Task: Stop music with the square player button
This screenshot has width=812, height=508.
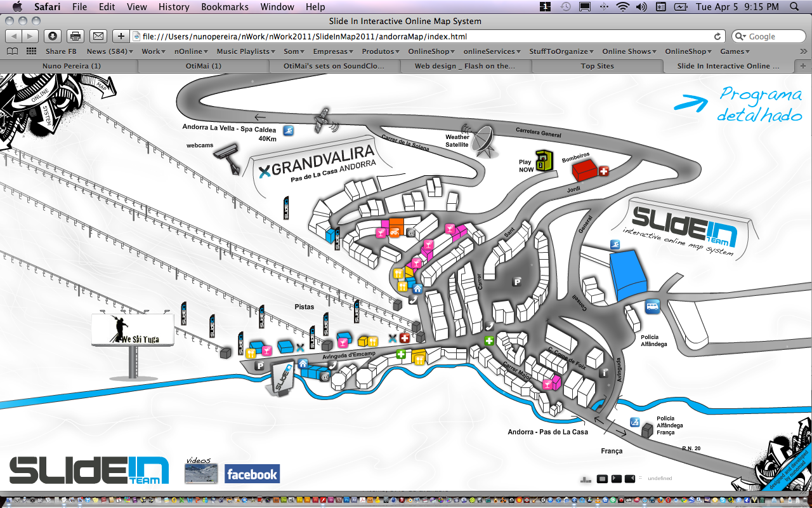Action: click(602, 479)
